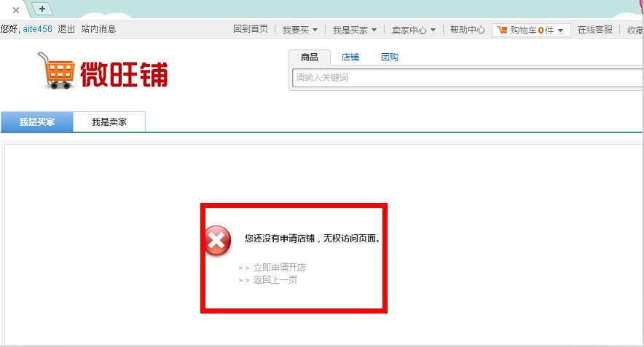
Task: Open the aite456 username link
Action: tap(37, 29)
